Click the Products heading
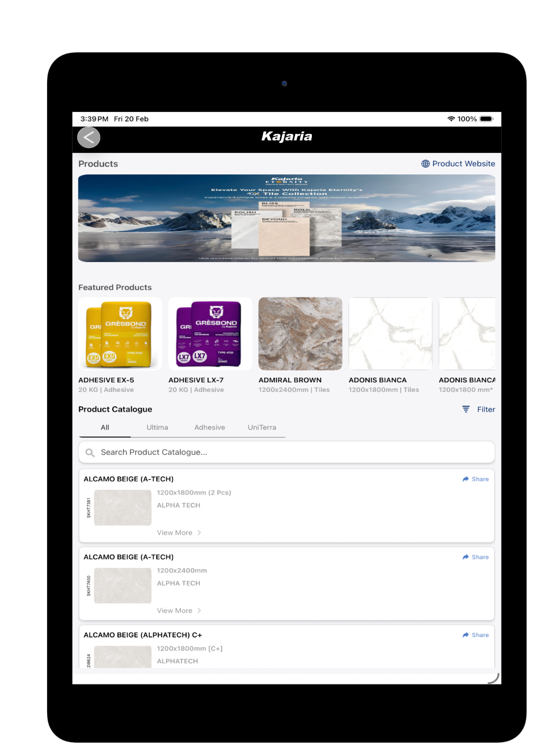The image size is (560, 747). 98,164
